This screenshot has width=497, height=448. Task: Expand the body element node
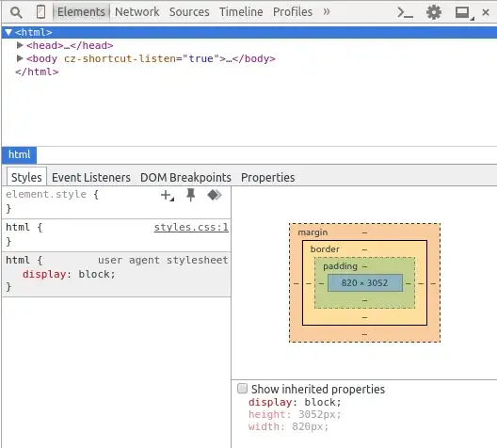tap(20, 58)
